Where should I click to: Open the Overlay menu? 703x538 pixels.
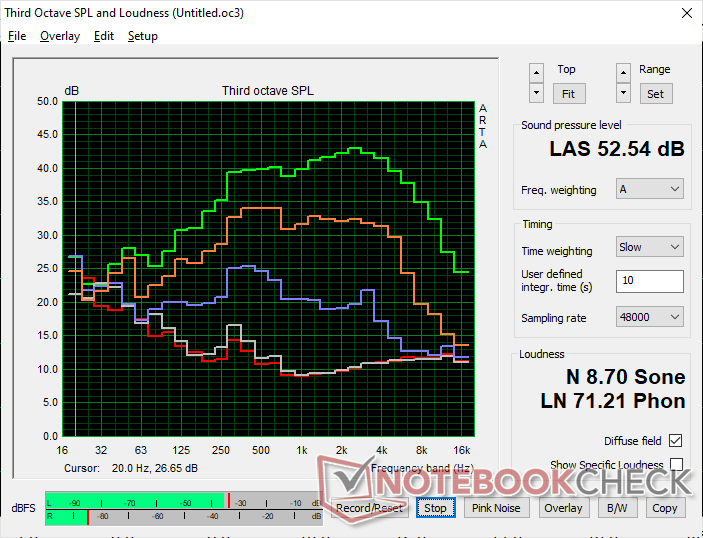point(60,36)
